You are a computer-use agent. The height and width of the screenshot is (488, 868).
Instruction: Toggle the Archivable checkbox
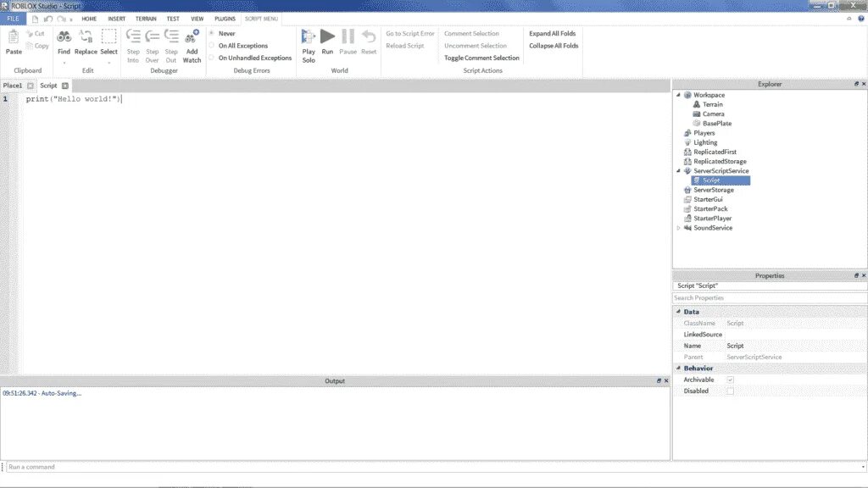730,380
